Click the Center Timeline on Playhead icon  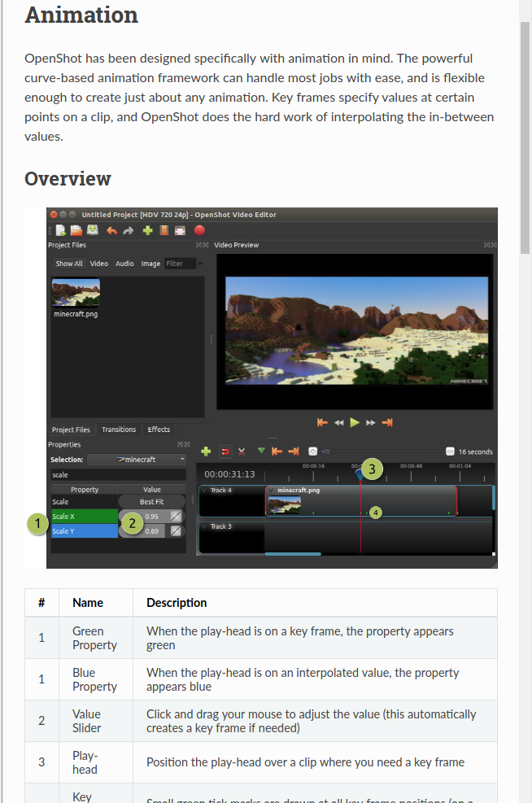point(313,452)
